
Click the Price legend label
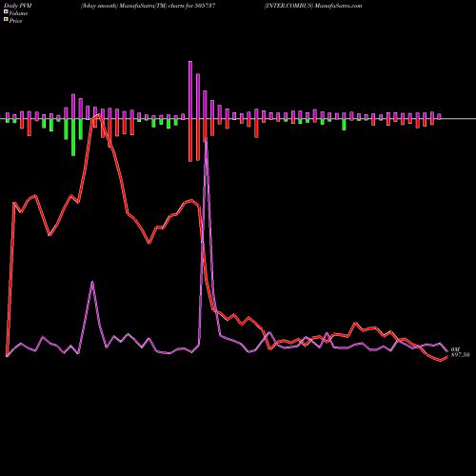(x=15, y=21)
